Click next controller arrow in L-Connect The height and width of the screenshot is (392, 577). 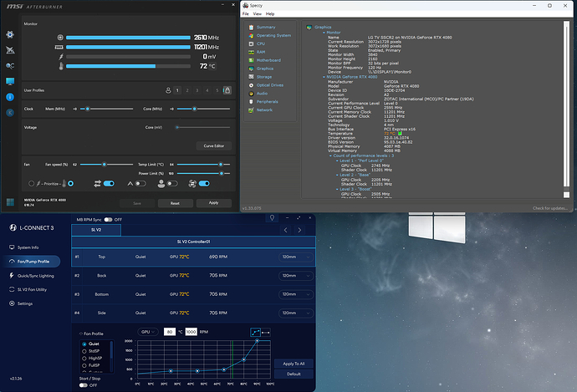click(x=299, y=230)
